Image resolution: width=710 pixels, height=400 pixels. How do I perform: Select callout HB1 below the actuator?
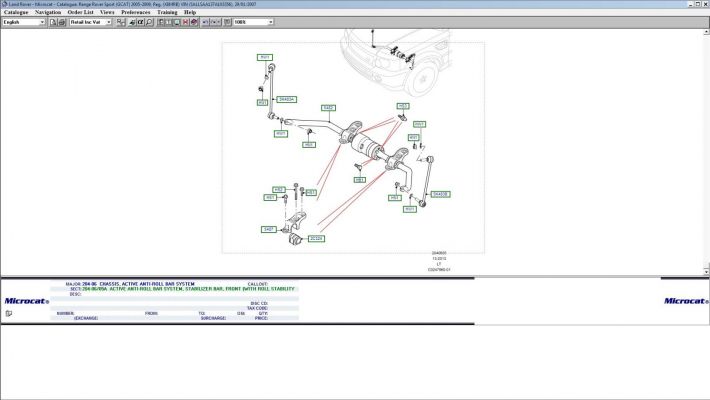pos(360,180)
